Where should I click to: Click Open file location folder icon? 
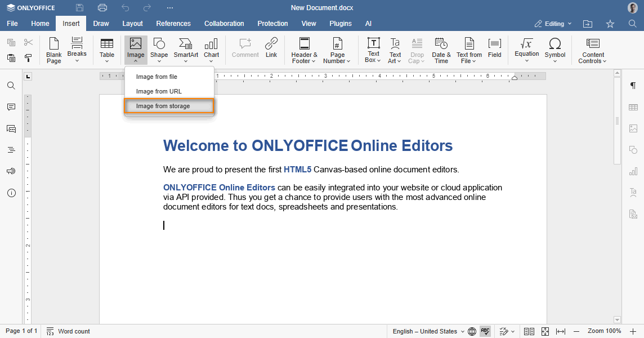tap(588, 24)
